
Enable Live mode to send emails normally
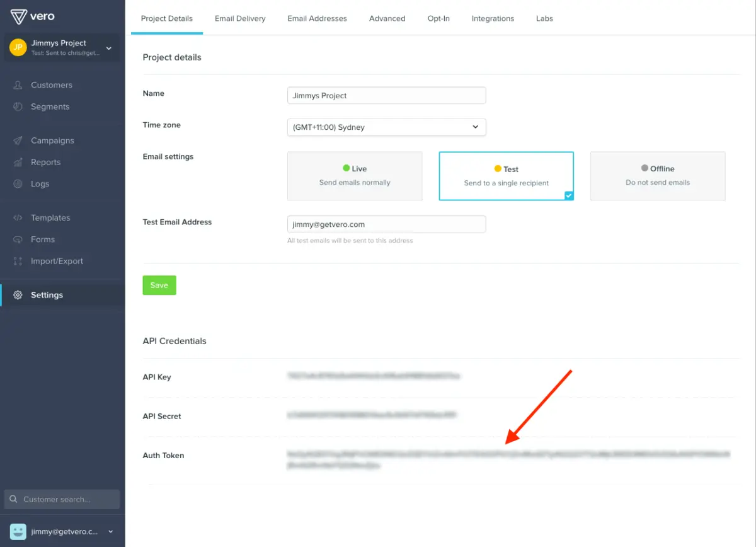point(354,176)
